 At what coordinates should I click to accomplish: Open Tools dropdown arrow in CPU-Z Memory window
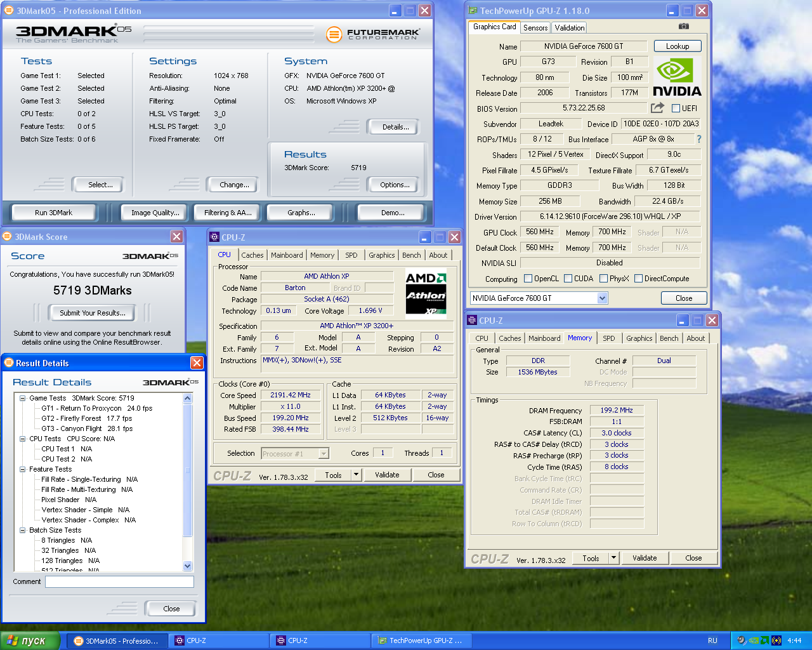pyautogui.click(x=613, y=558)
